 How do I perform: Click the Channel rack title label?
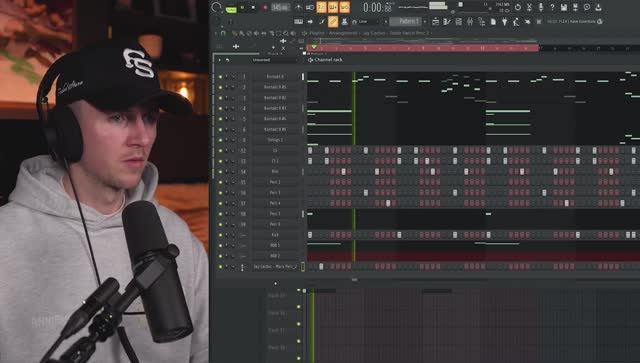(329, 60)
